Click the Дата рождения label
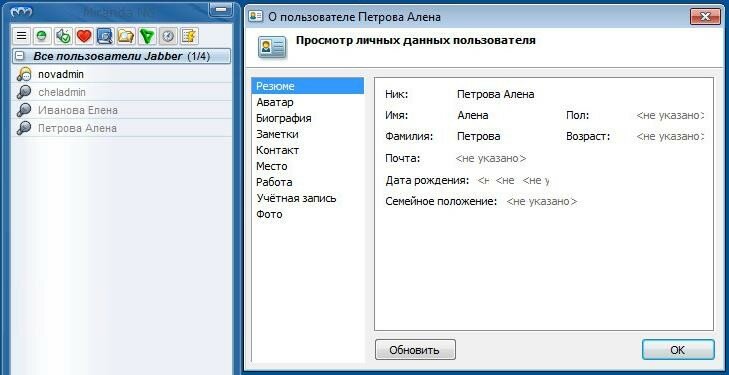The width and height of the screenshot is (729, 375). (x=427, y=180)
